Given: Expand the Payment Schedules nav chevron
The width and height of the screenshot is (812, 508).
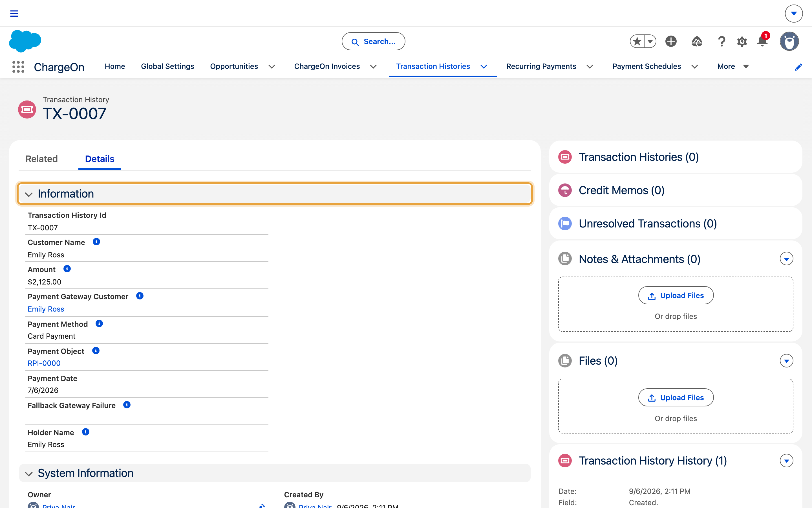Looking at the screenshot, I should click(x=695, y=67).
